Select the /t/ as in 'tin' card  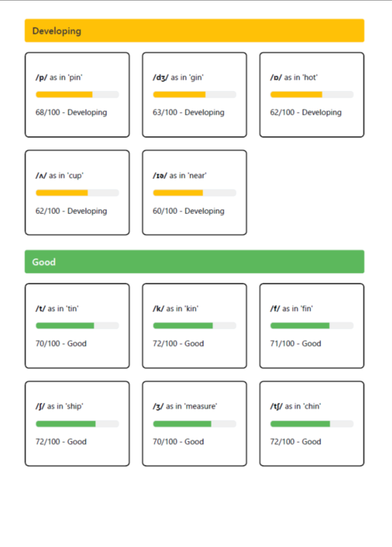tap(77, 326)
